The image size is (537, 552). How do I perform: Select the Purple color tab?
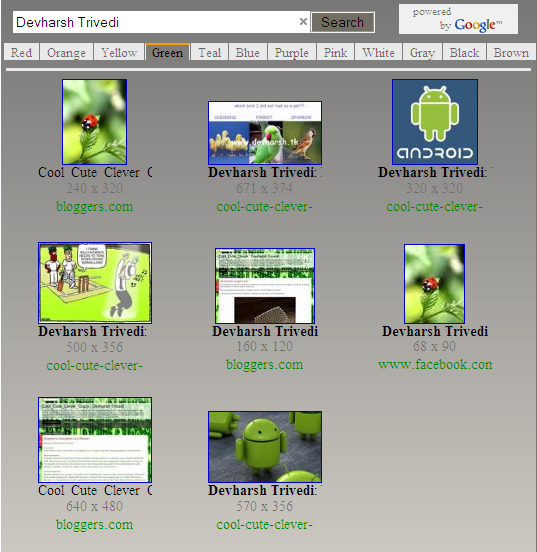click(x=292, y=52)
